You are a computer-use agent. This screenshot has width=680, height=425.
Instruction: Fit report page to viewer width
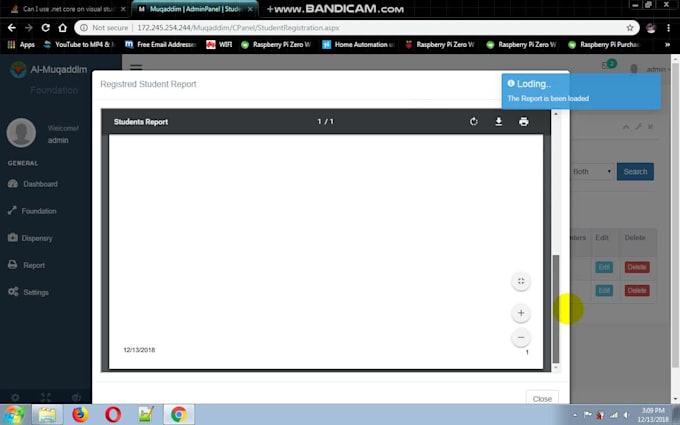click(x=521, y=281)
